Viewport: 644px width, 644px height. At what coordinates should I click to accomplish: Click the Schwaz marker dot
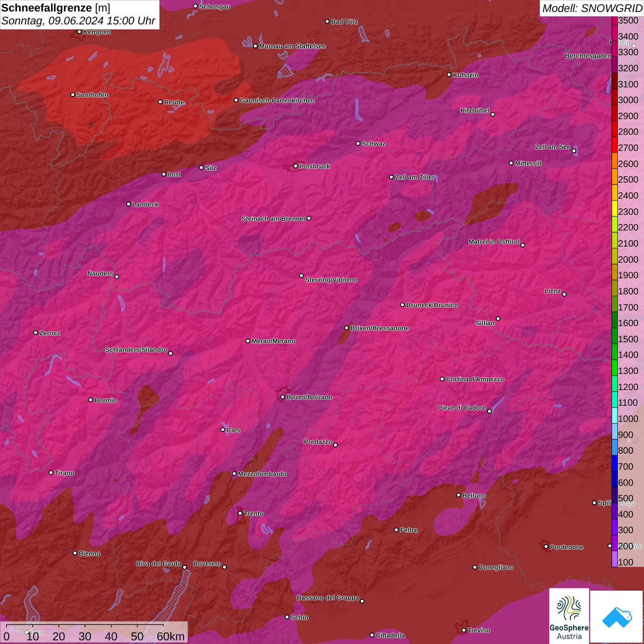click(x=358, y=144)
